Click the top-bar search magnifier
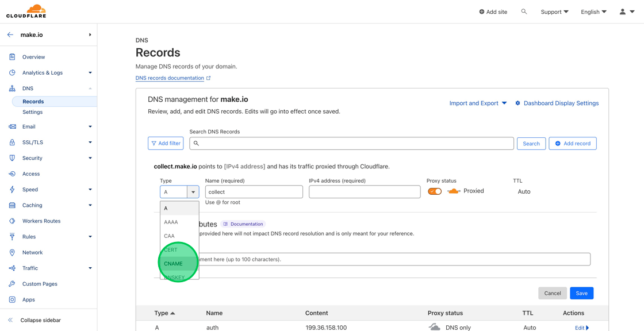The image size is (644, 331). pos(524,11)
